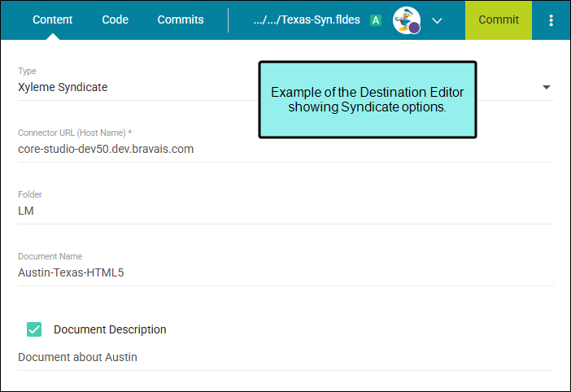This screenshot has height=392, width=571.
Task: Click the green A badge icon
Action: (x=375, y=20)
